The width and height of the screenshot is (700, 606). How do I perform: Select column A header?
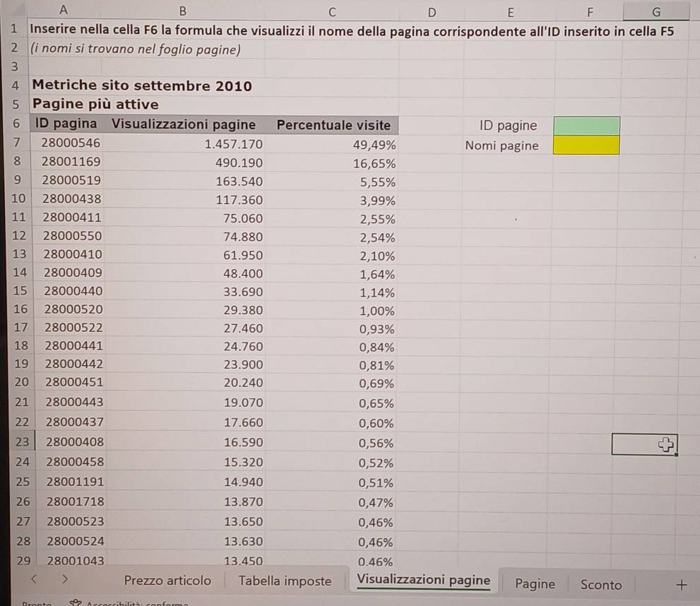pyautogui.click(x=64, y=11)
